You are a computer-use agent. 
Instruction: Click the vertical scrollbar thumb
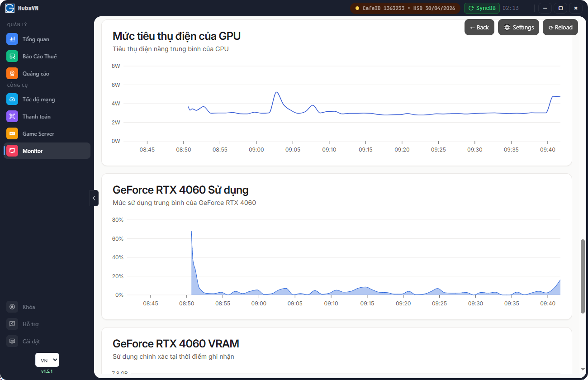tap(583, 276)
